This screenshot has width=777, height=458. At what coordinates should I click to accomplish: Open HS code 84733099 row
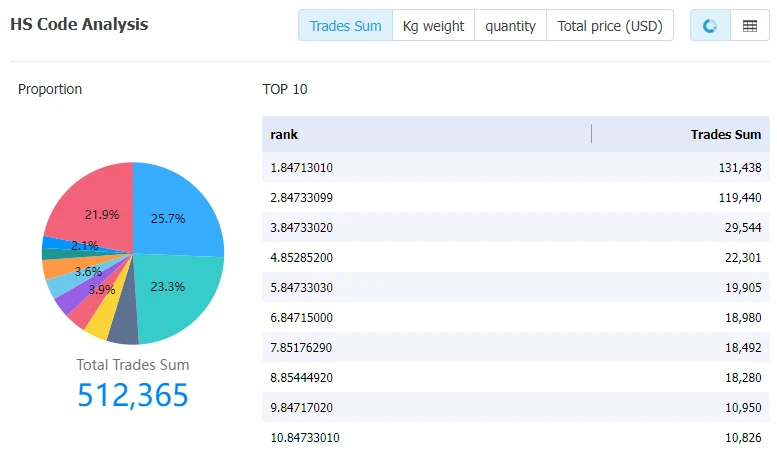click(x=516, y=197)
